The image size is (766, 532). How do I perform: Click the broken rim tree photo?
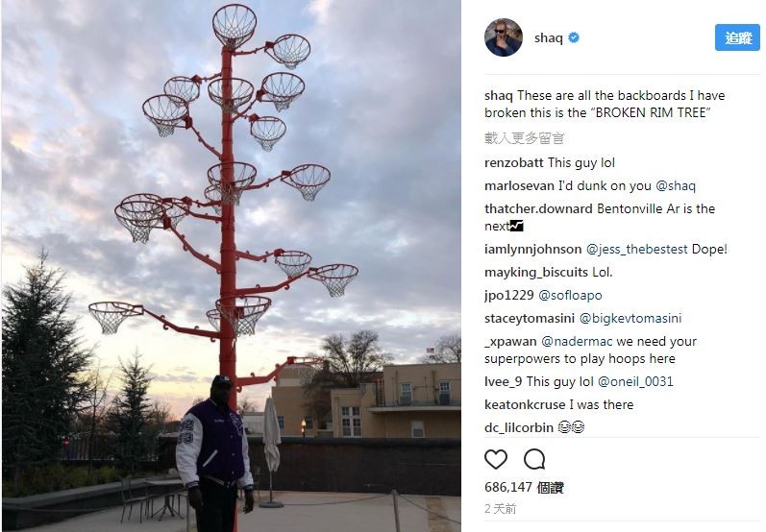coord(232,266)
